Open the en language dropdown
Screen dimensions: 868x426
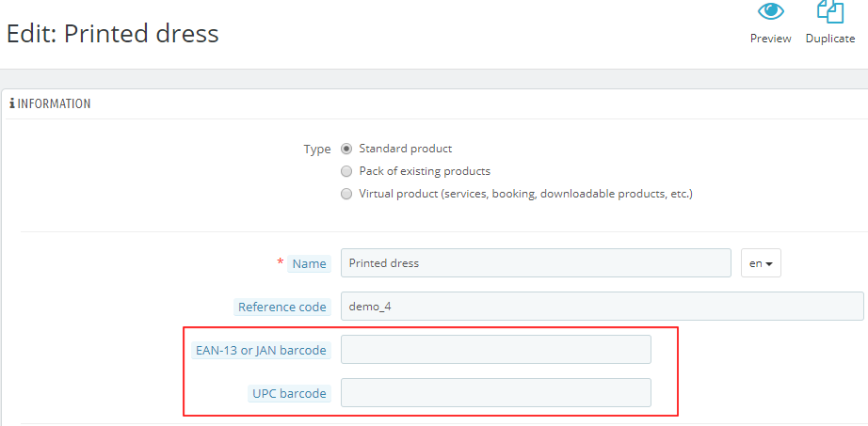point(761,263)
